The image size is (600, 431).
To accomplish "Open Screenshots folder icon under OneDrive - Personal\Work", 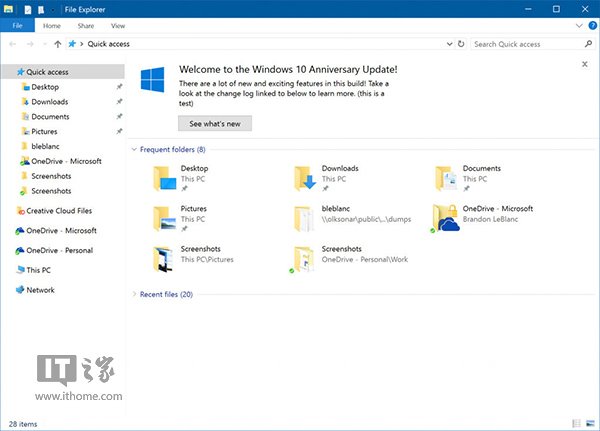I will pyautogui.click(x=303, y=260).
